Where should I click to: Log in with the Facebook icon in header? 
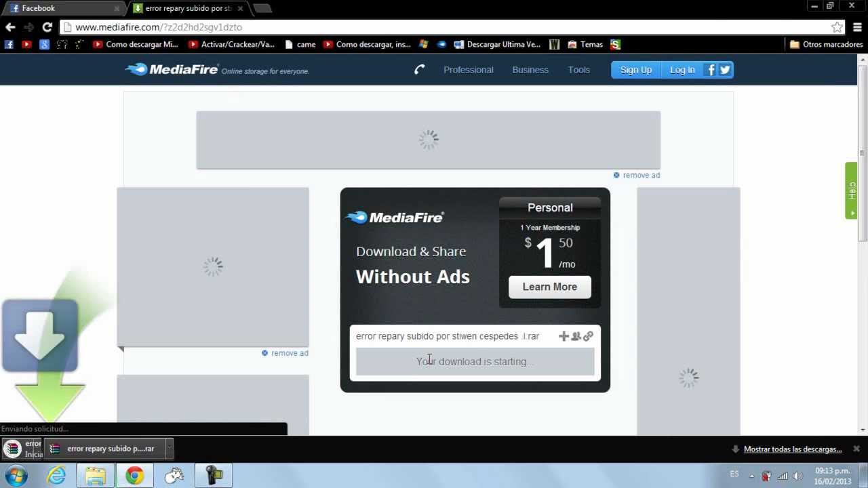pyautogui.click(x=711, y=70)
